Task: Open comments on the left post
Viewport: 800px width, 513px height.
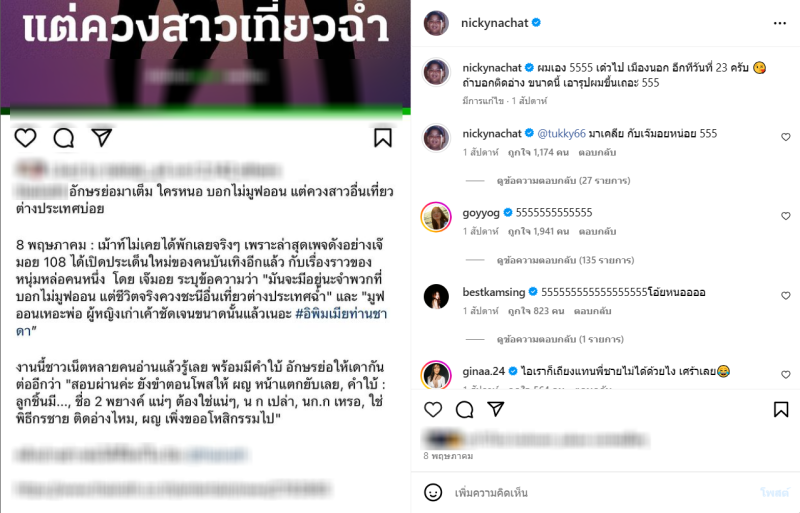Action: 64,138
